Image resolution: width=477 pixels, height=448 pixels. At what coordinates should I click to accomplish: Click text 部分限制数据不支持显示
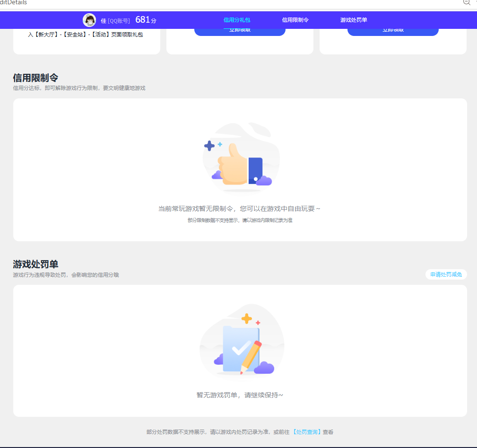click(240, 220)
